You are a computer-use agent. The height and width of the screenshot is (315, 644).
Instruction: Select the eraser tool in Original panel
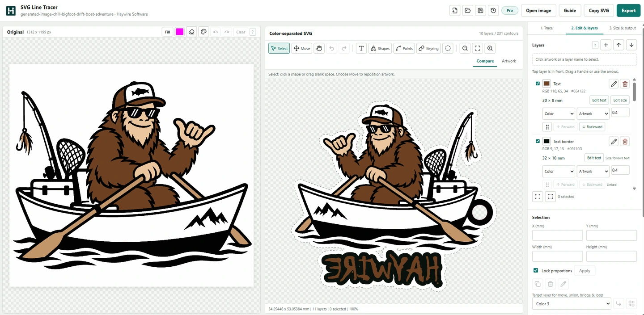point(191,32)
